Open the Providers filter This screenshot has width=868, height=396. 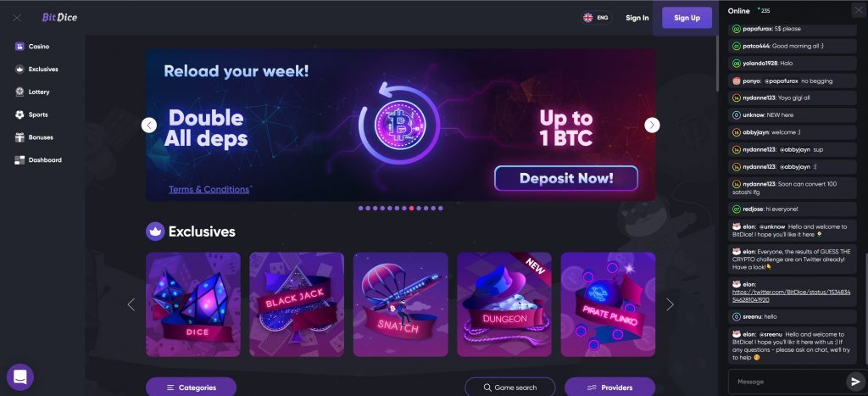click(610, 388)
